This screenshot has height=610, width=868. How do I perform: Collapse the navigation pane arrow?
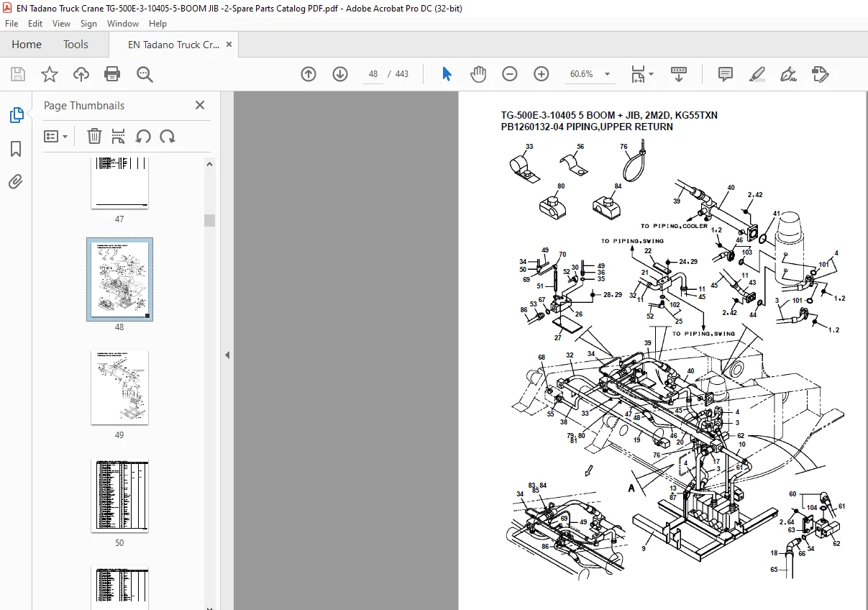click(x=227, y=355)
